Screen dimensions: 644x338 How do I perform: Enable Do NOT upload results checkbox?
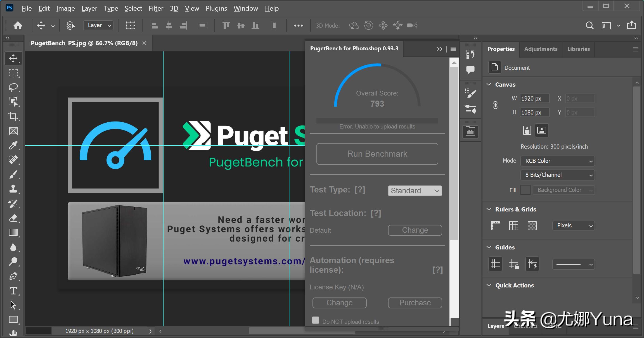point(316,320)
